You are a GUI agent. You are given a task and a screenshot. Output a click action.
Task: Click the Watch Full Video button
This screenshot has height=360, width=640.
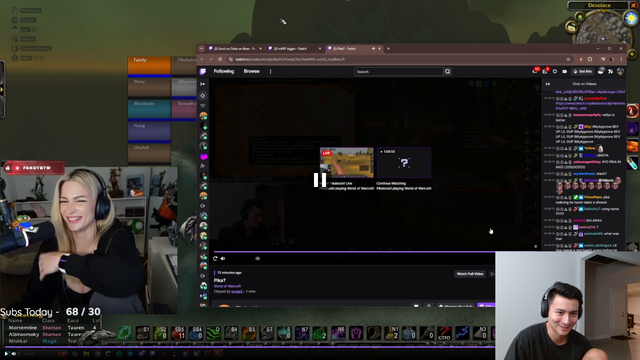(470, 274)
